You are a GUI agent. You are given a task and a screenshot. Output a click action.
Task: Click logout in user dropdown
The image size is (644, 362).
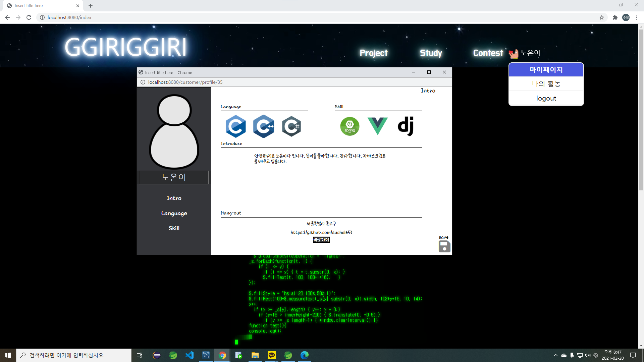tap(546, 98)
